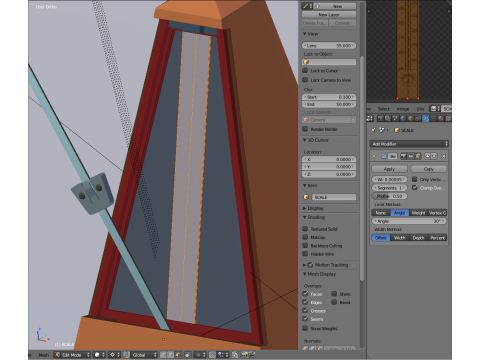Image resolution: width=480 pixels, height=360 pixels.
Task: Toggle limit selection to visible icon
Action: (x=187, y=355)
